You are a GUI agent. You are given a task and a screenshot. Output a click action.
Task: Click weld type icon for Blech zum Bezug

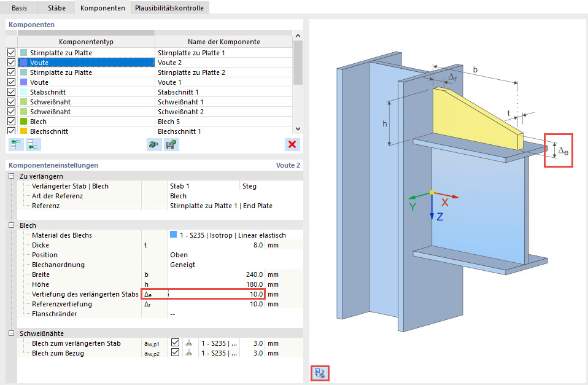[189, 352]
